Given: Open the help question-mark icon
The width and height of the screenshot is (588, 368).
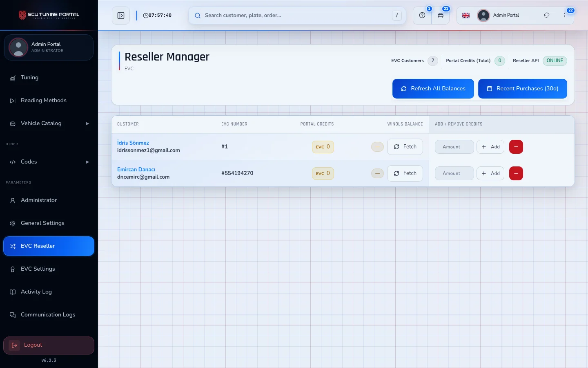Looking at the screenshot, I should coord(422,16).
